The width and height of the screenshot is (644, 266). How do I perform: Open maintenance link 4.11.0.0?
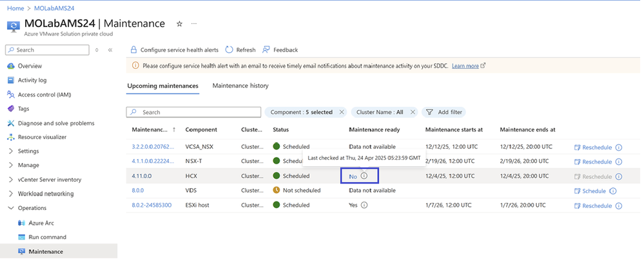pyautogui.click(x=142, y=176)
